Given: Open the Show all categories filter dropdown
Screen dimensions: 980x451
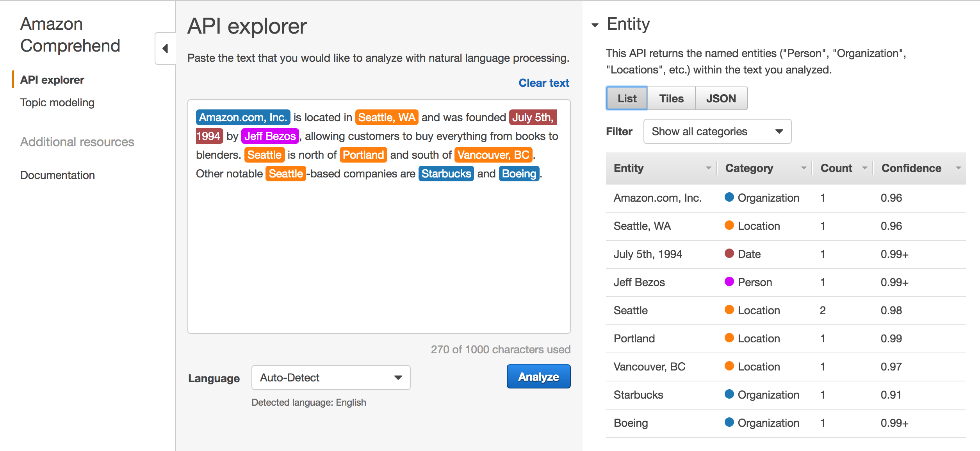Looking at the screenshot, I should coord(717,131).
